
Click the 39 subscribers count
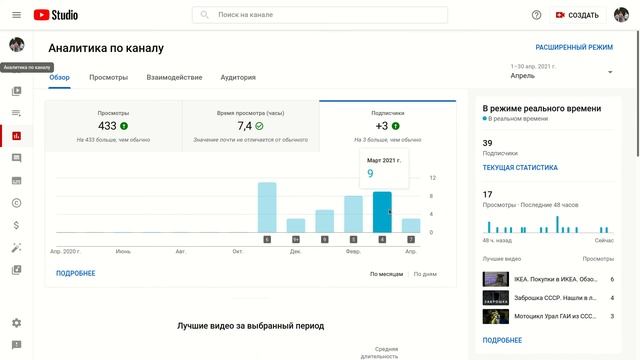[487, 143]
